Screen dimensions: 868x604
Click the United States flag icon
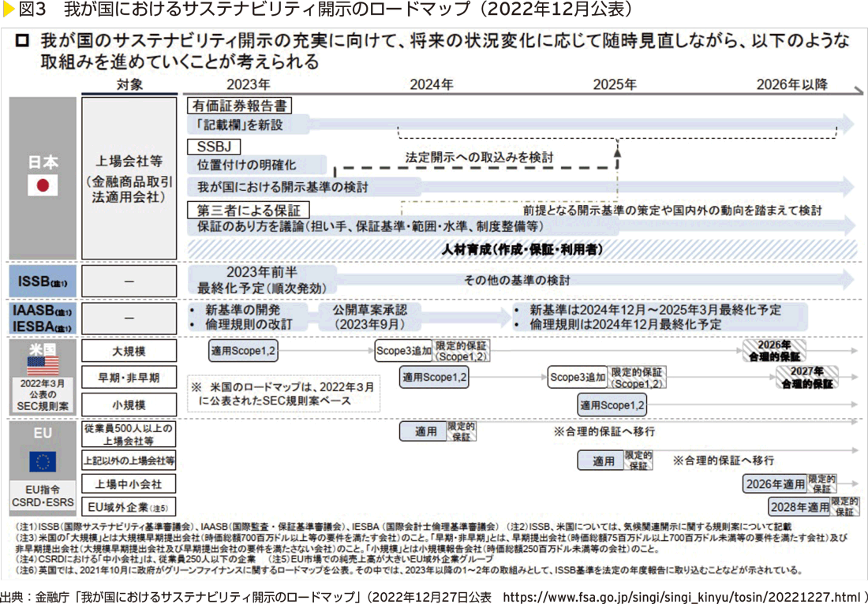[43, 366]
